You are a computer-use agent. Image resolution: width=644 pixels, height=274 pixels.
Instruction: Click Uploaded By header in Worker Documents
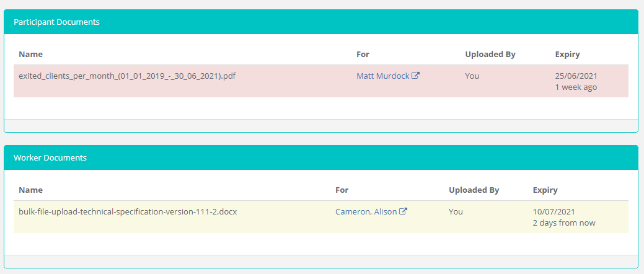(x=474, y=190)
